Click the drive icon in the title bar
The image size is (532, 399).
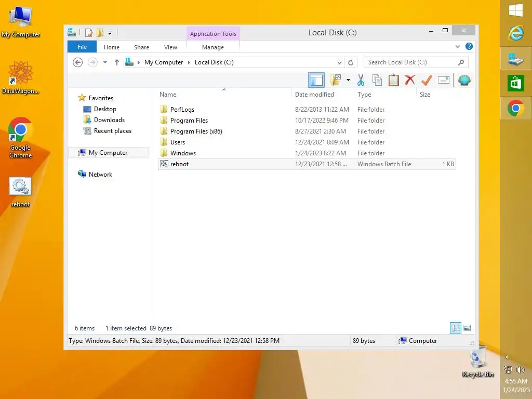tap(72, 33)
